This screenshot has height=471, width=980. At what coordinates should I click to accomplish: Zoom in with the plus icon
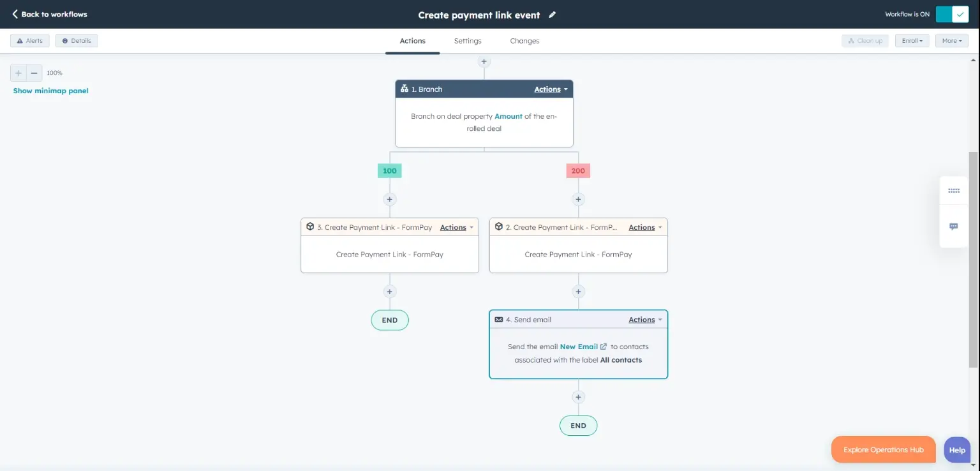coord(17,72)
